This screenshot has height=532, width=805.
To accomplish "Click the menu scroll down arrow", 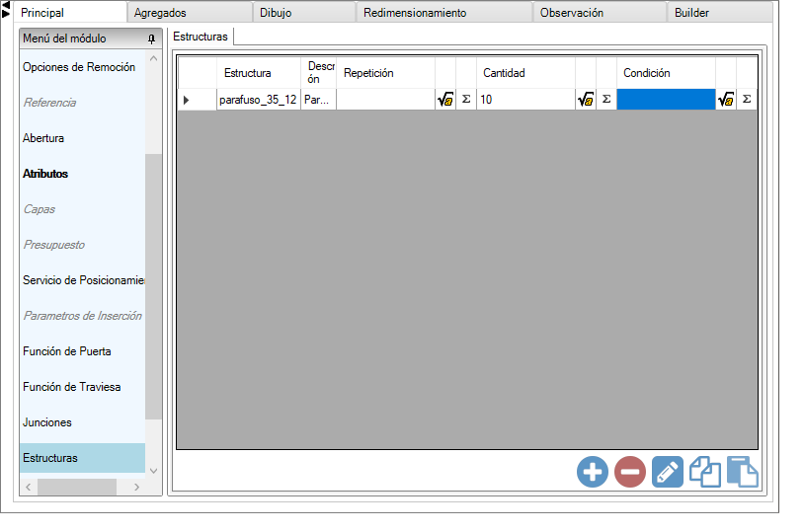I will [153, 471].
